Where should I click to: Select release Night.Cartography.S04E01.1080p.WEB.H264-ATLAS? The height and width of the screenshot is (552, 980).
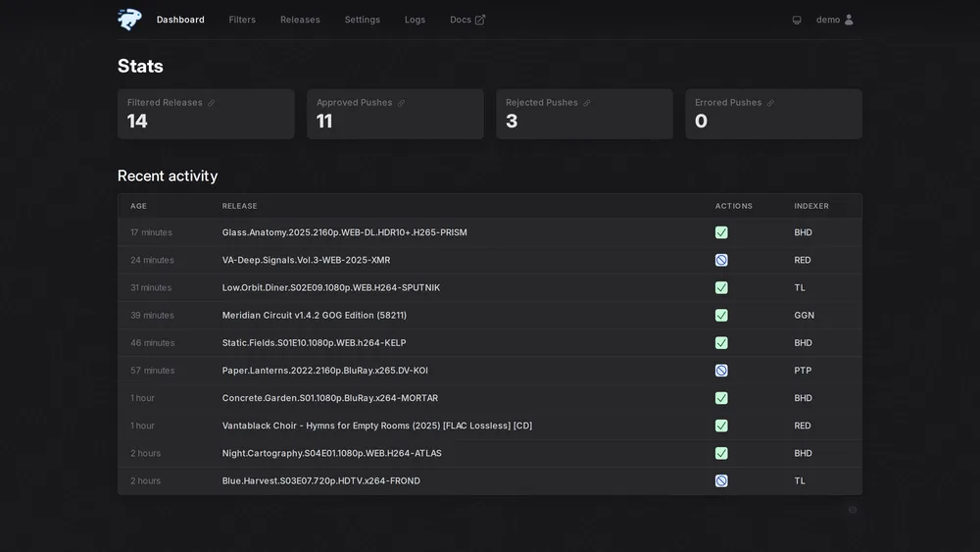point(331,453)
